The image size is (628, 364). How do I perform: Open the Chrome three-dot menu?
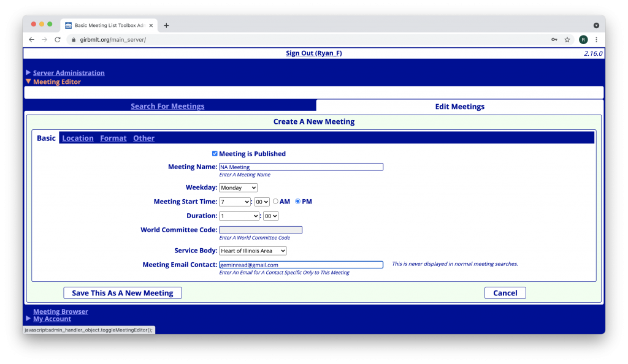coord(596,40)
